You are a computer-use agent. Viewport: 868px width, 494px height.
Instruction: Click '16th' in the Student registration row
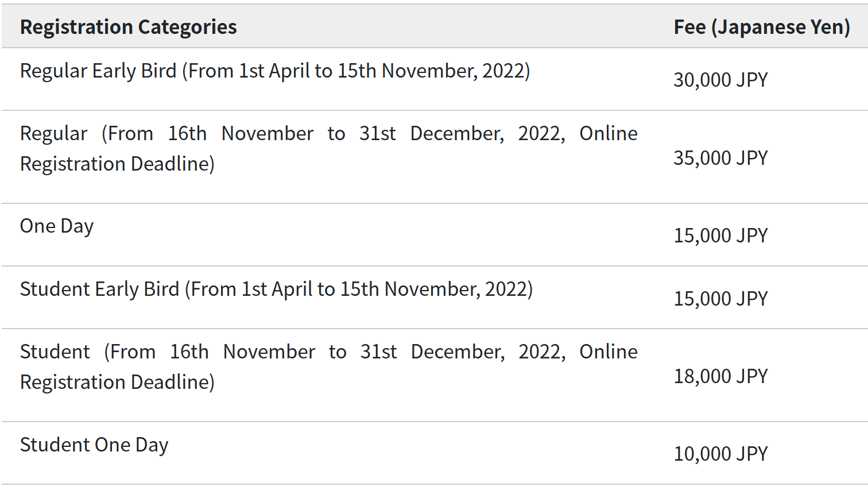(189, 352)
